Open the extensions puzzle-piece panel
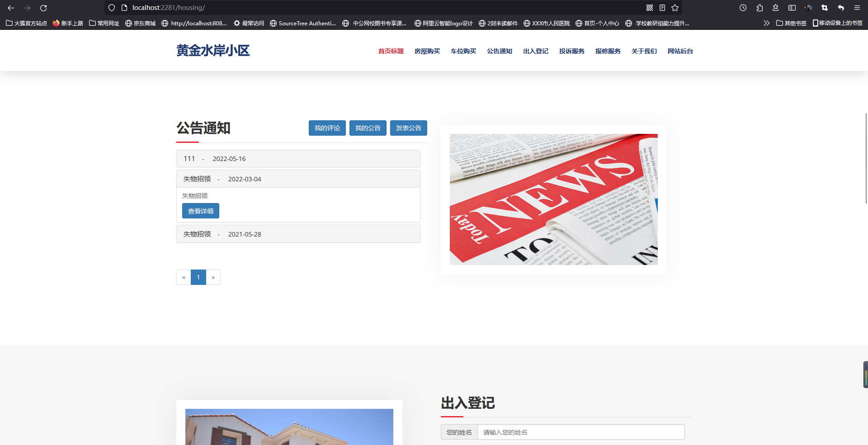Screen dimensions: 868x445 [x=759, y=8]
